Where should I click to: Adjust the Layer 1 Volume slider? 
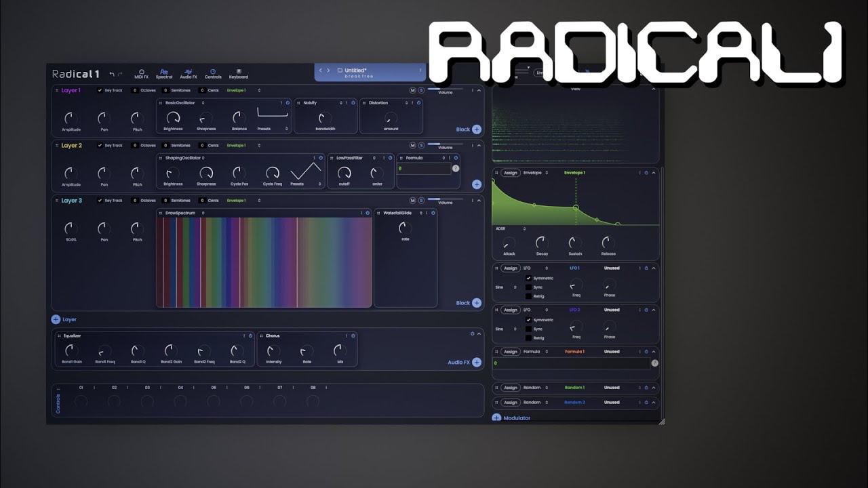445,88
